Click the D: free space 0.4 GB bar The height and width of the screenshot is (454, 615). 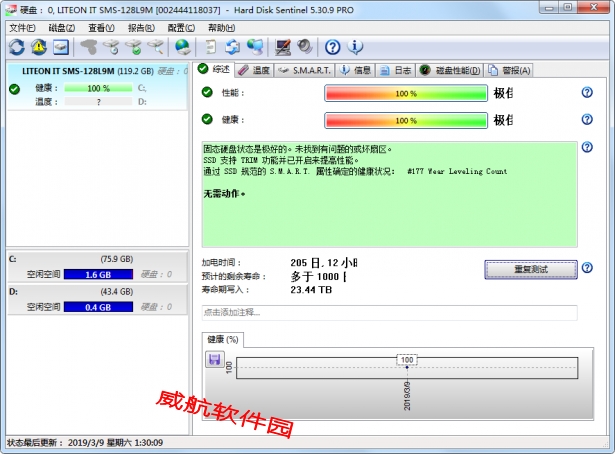pos(98,307)
